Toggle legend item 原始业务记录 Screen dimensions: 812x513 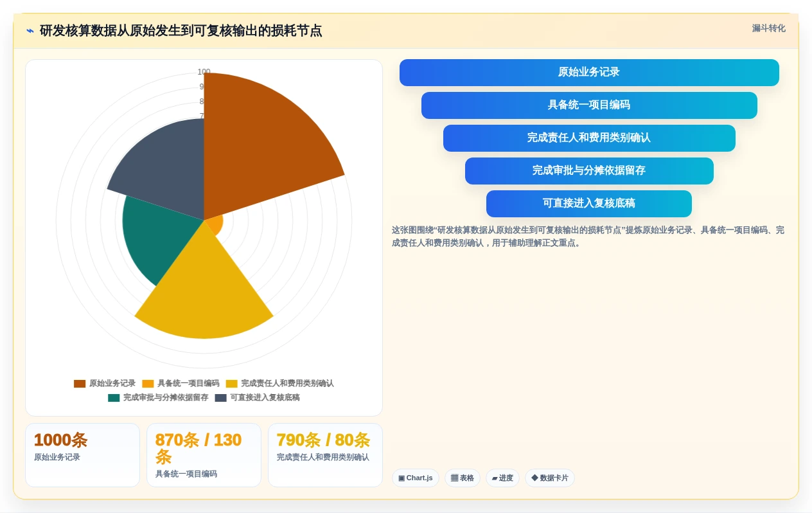coord(104,383)
